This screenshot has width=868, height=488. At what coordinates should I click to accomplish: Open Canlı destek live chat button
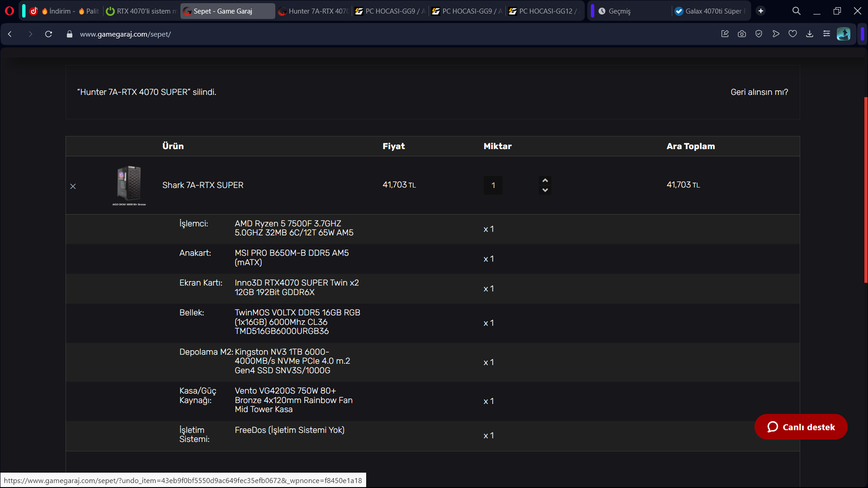click(x=801, y=427)
